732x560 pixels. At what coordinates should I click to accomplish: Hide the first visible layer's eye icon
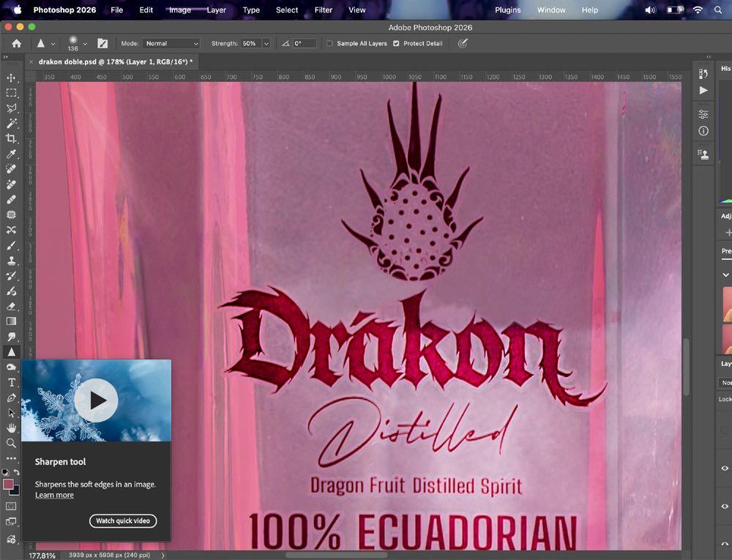725,468
